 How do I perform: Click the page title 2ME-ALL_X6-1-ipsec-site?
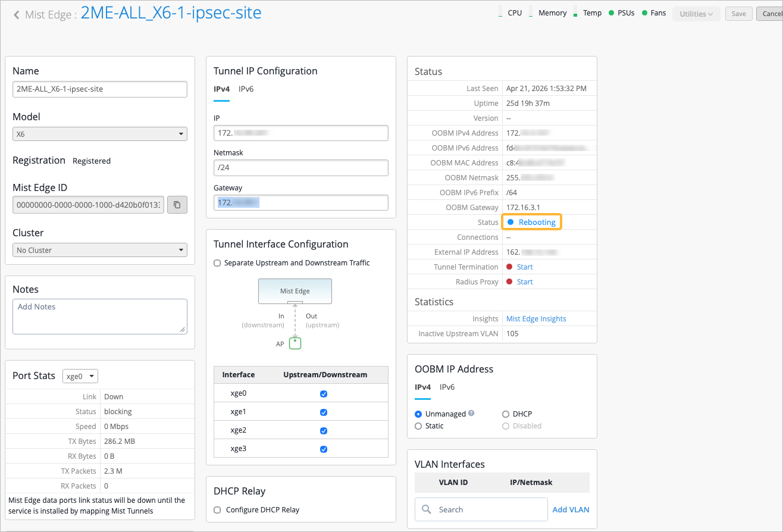click(x=171, y=13)
